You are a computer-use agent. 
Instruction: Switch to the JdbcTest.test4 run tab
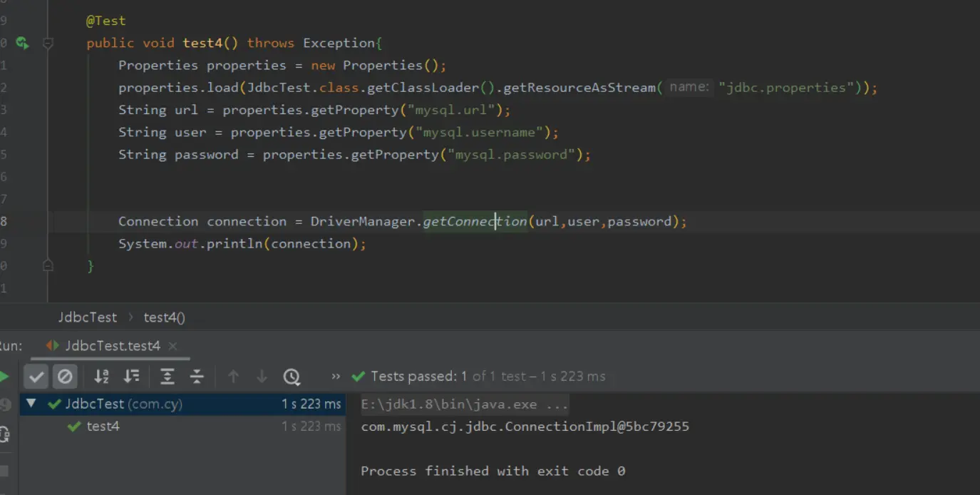click(112, 346)
